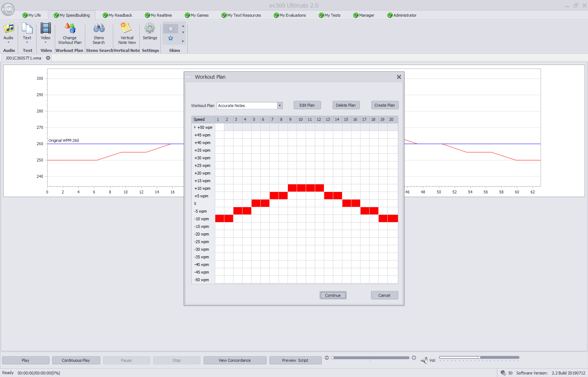Toggle the -10 wpm cell in column 20
Screen dimensions: 588x377
393,219
